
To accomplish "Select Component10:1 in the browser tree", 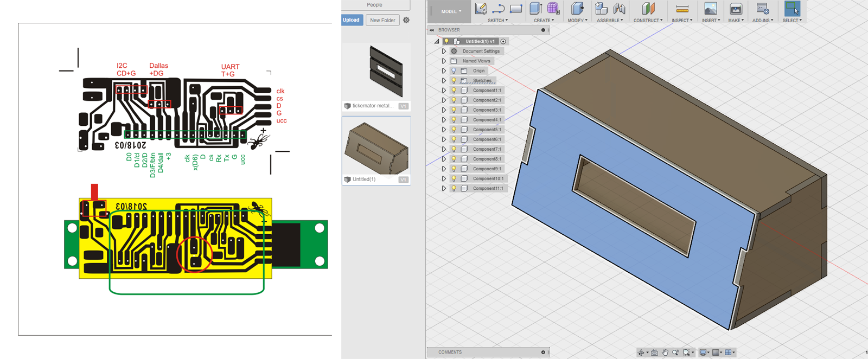I will click(488, 178).
